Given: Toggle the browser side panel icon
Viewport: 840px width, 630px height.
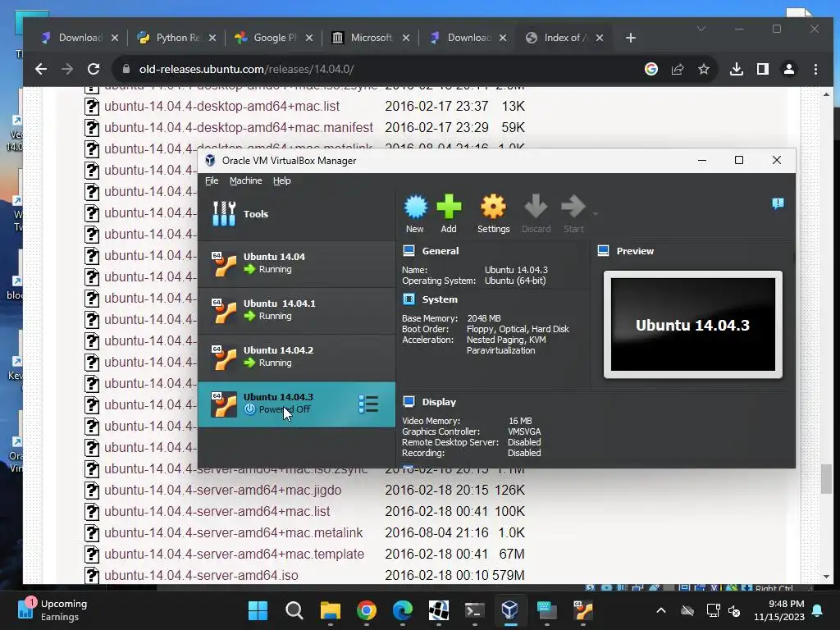Looking at the screenshot, I should click(763, 69).
